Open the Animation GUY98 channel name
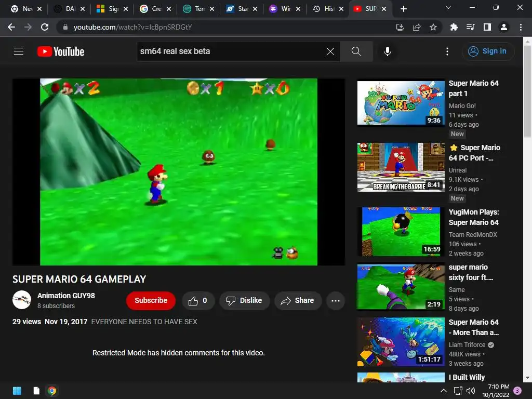 [x=66, y=296]
